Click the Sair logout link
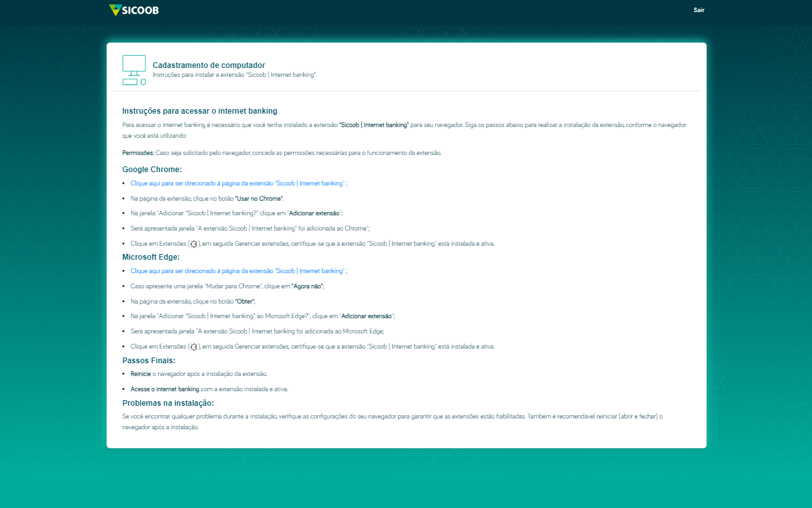 (x=699, y=10)
